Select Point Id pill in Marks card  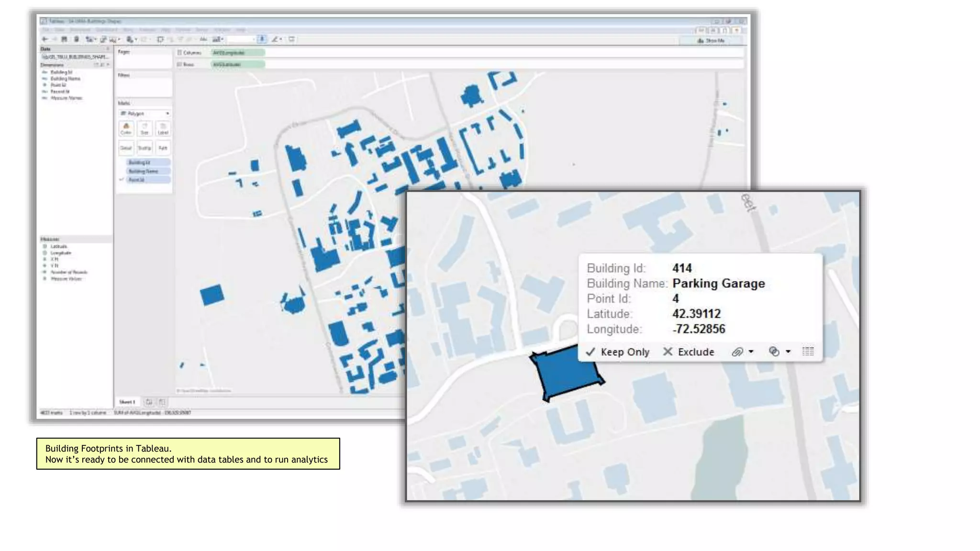[148, 180]
